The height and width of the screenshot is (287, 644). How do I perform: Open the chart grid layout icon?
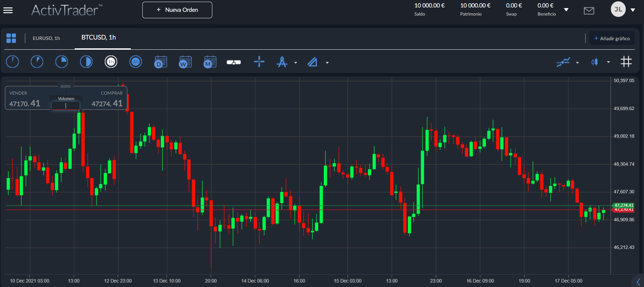tap(11, 38)
